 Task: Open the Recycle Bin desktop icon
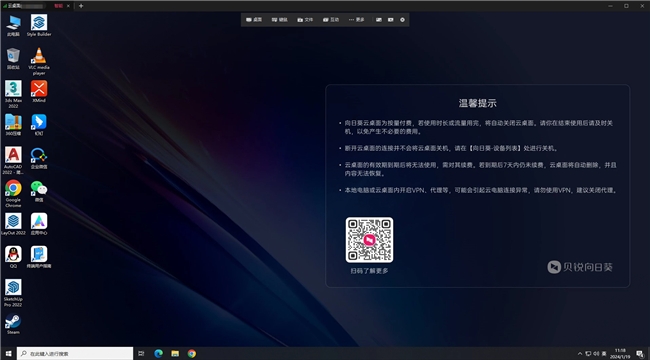coord(13,58)
